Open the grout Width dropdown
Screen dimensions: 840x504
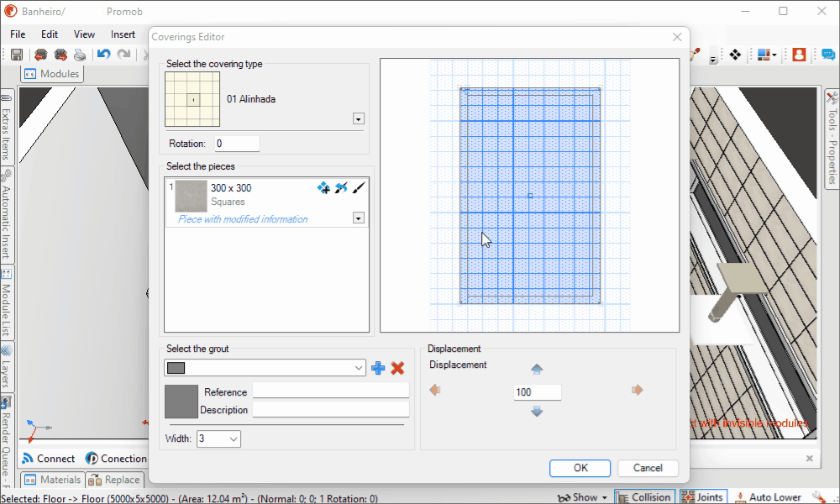point(218,438)
